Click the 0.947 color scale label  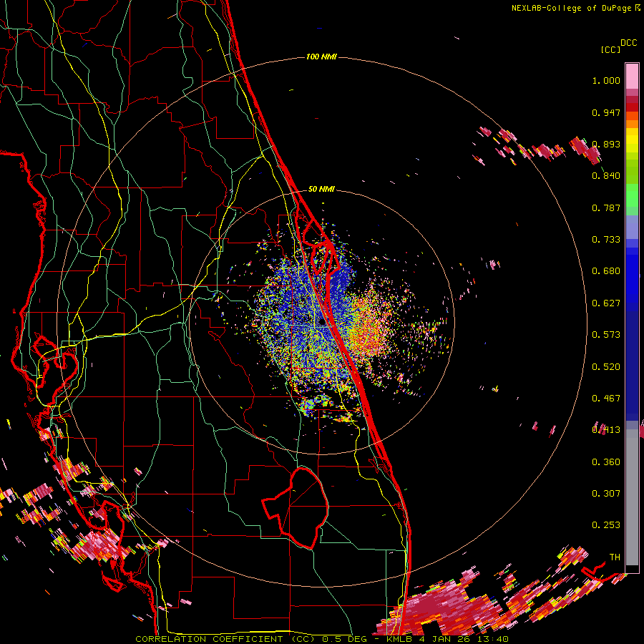tap(606, 112)
